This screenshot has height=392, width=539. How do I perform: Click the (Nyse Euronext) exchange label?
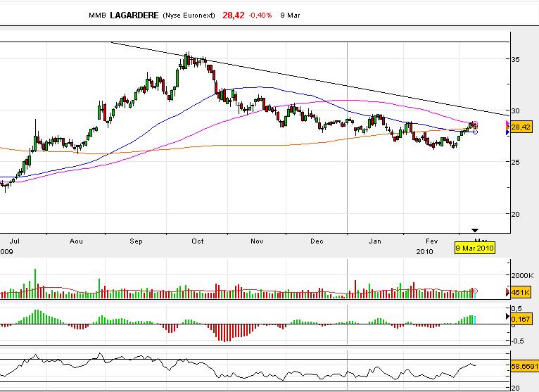(x=189, y=15)
